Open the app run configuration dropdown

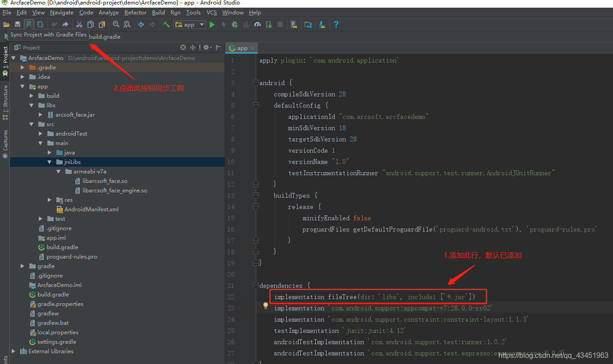190,24
